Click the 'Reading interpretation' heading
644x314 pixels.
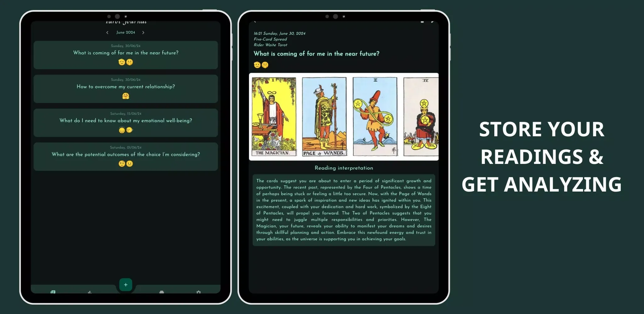(344, 168)
